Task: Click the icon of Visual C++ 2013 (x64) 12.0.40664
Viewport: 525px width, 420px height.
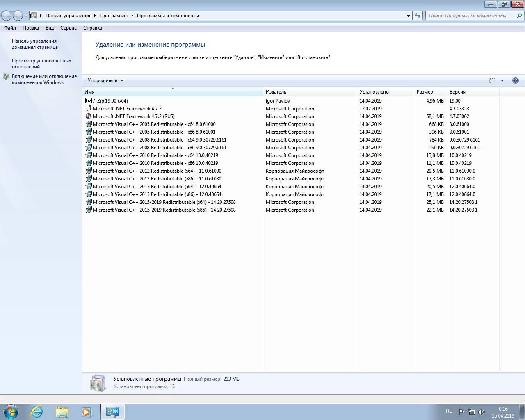Action: [88, 186]
